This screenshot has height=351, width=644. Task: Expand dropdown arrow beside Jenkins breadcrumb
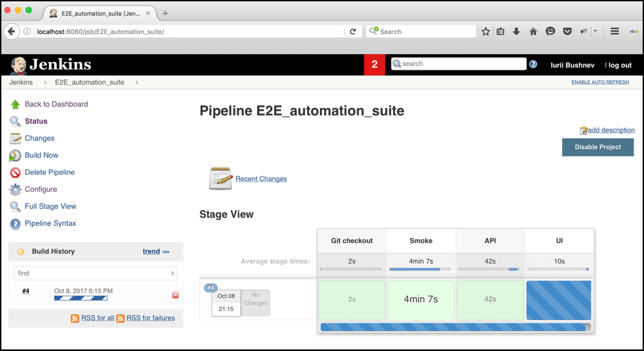45,83
